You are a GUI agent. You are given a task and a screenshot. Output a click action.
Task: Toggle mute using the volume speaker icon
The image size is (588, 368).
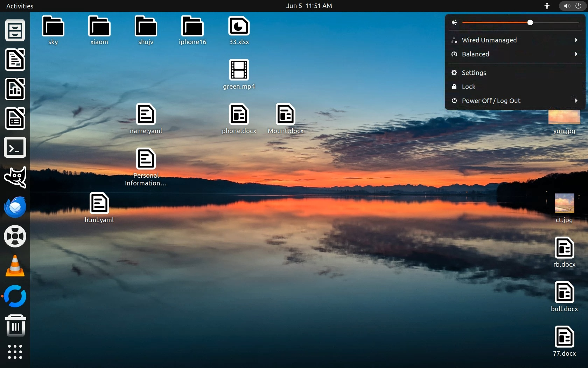[x=454, y=23]
